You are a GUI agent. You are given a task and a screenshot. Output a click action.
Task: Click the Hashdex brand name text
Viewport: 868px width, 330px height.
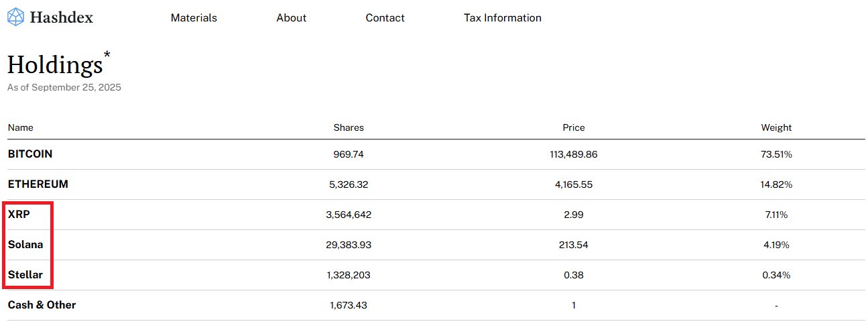point(62,18)
